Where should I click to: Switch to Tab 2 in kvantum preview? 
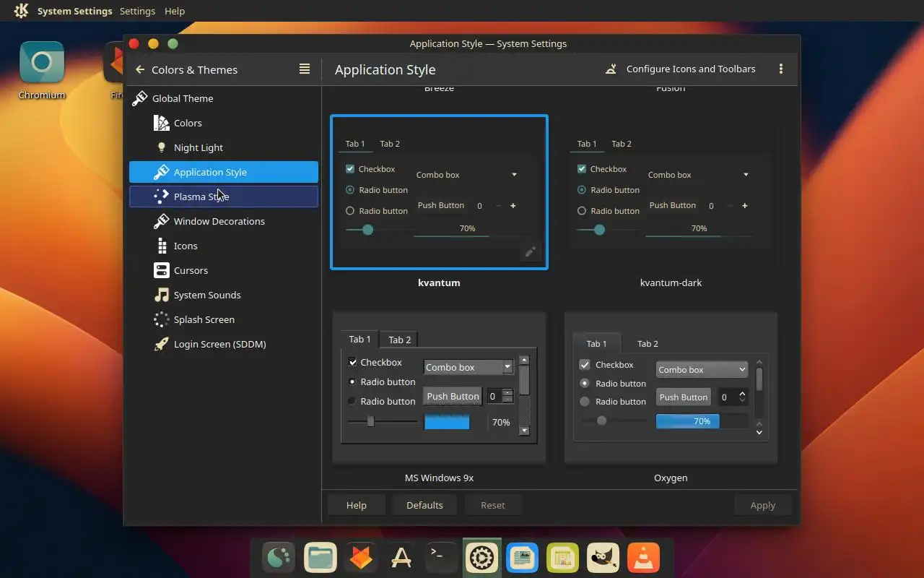pyautogui.click(x=390, y=144)
